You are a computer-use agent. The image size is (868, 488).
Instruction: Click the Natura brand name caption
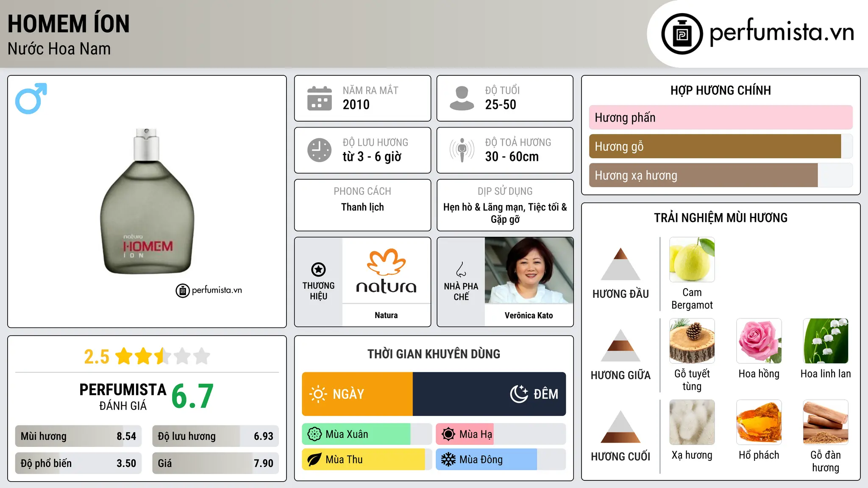coord(386,315)
